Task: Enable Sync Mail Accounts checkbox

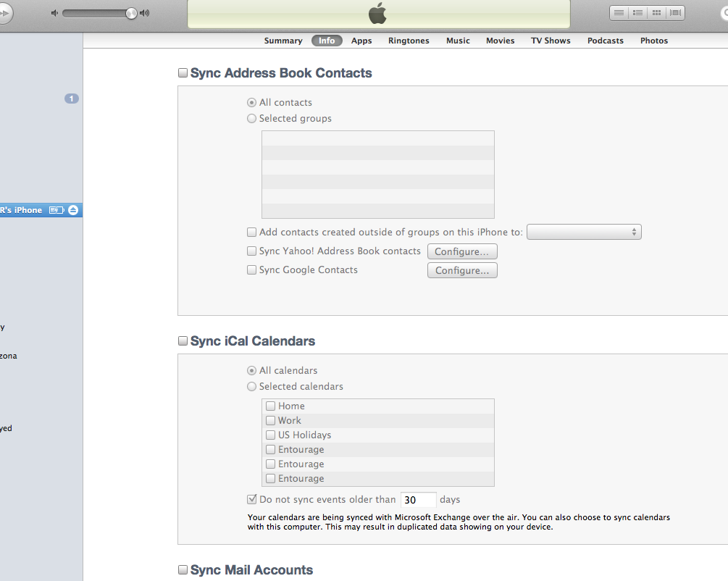Action: pos(183,570)
